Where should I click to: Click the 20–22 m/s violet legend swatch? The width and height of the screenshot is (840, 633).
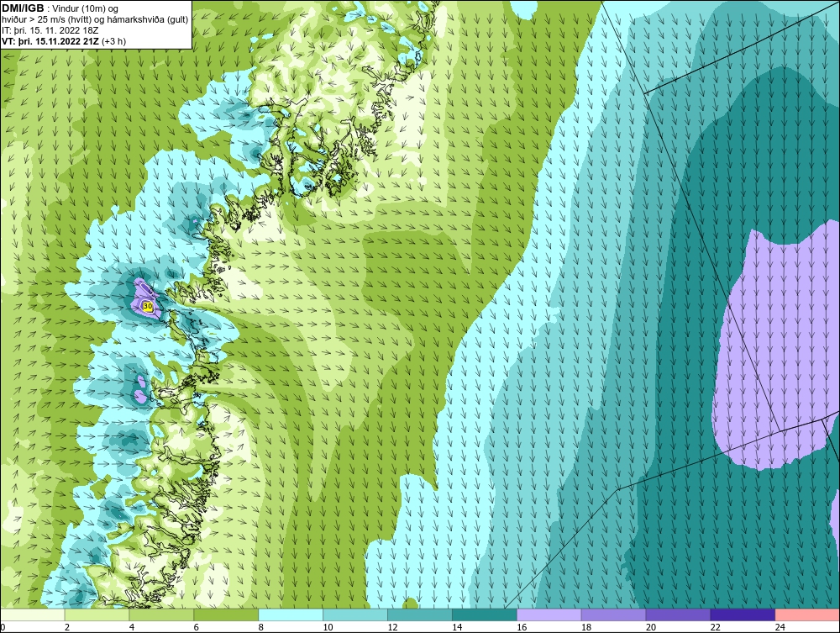tap(678, 615)
